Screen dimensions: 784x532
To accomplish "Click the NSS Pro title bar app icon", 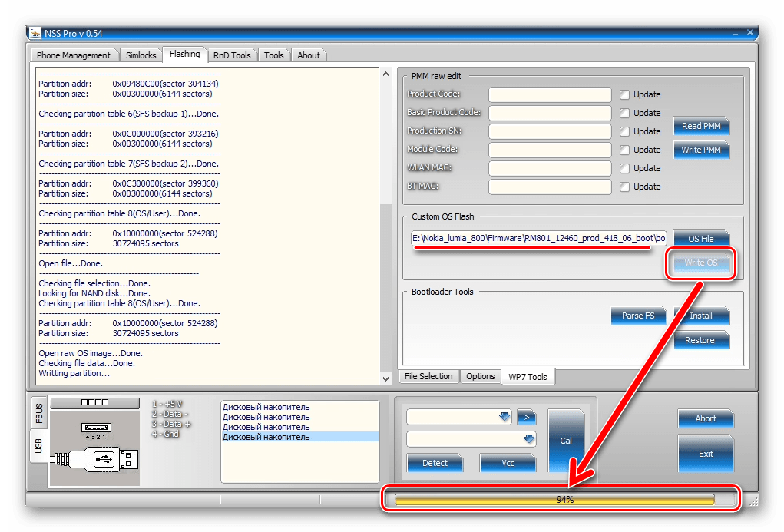I will click(35, 33).
